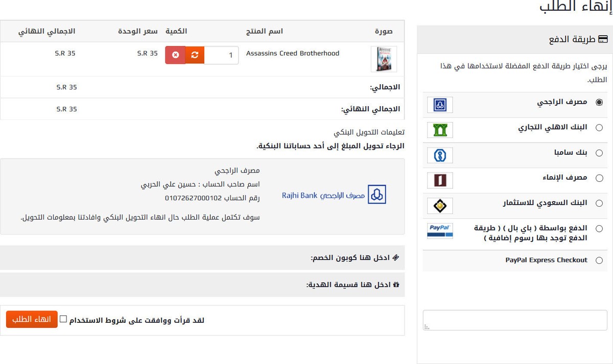This screenshot has height=364, width=613.
Task: Click the red remove item icon
Action: (x=175, y=55)
